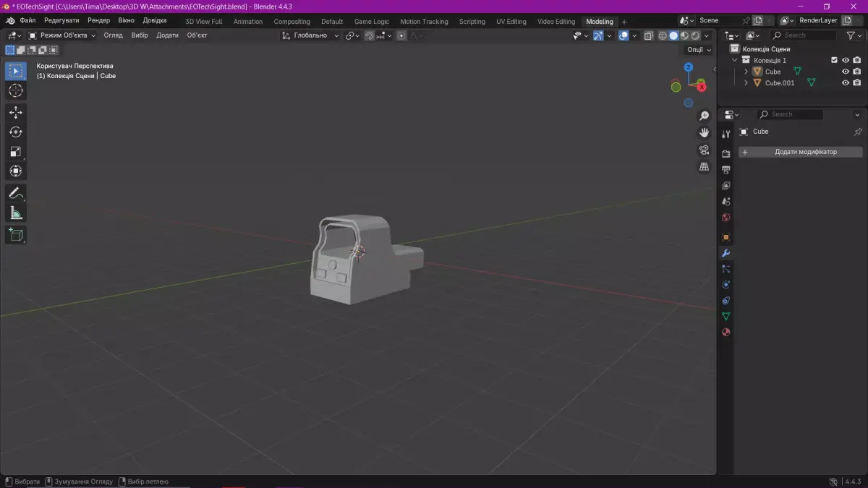Expand the Опції options dropdown
Screen dimensions: 868x488
click(x=699, y=50)
